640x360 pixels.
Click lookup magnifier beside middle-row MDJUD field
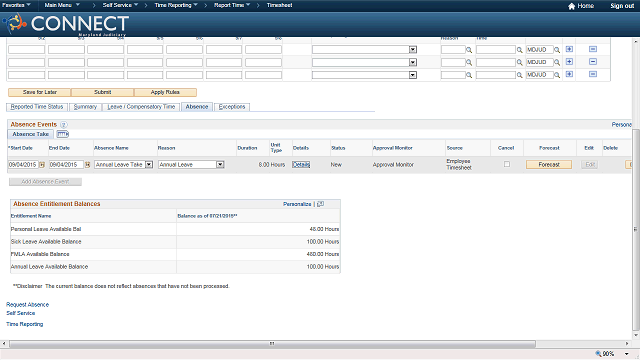557,62
